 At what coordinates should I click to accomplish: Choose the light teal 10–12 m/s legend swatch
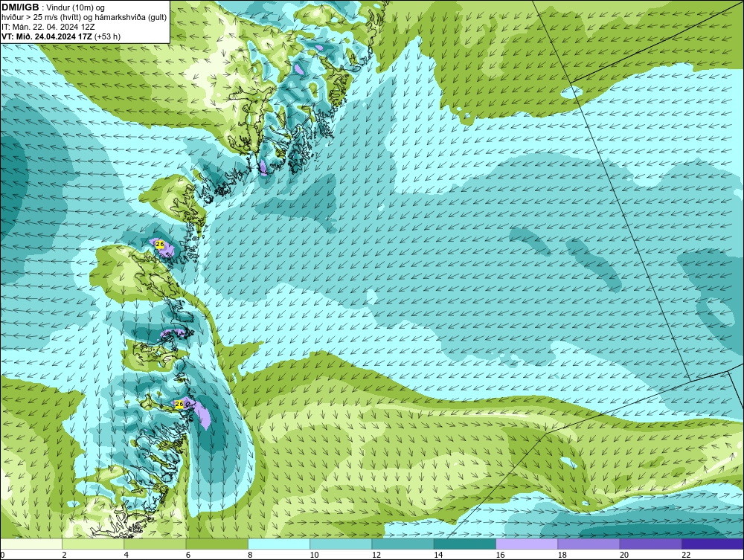click(341, 544)
